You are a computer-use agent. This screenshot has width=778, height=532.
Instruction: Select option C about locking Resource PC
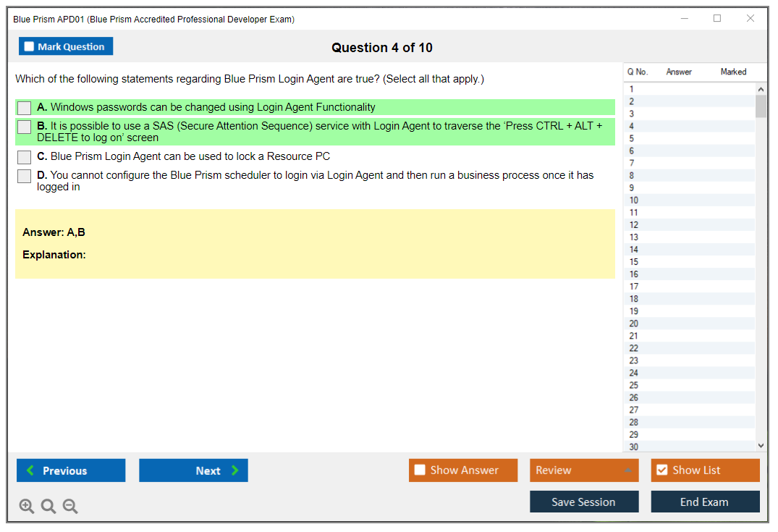25,157
